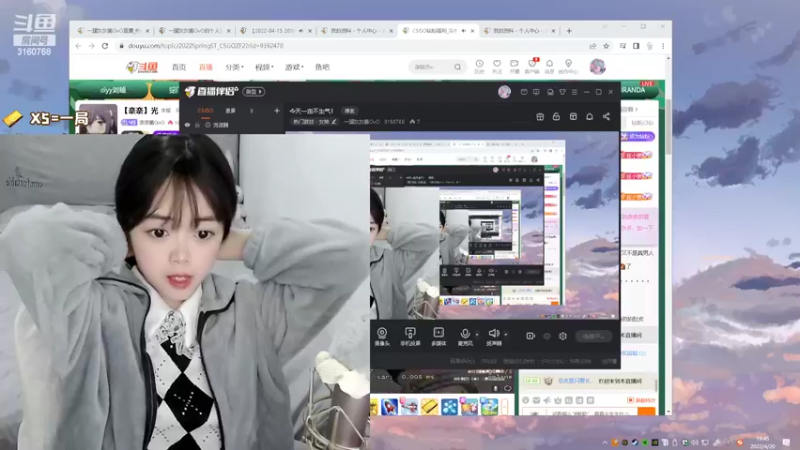Open the history clock icon on Douyu header

click(x=479, y=66)
